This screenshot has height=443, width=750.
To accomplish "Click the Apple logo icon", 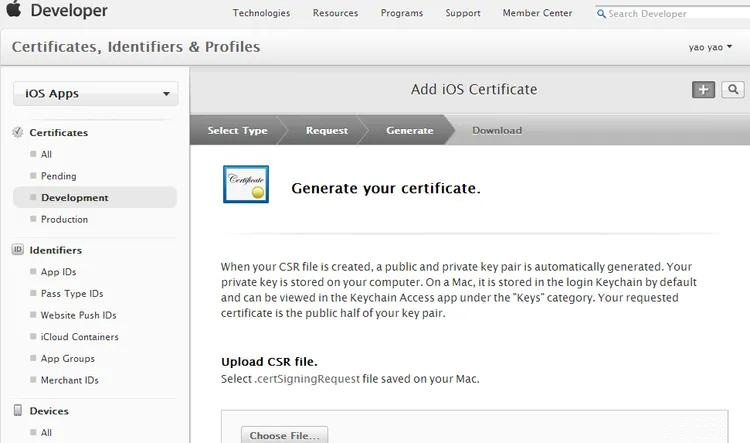I will tap(14, 9).
